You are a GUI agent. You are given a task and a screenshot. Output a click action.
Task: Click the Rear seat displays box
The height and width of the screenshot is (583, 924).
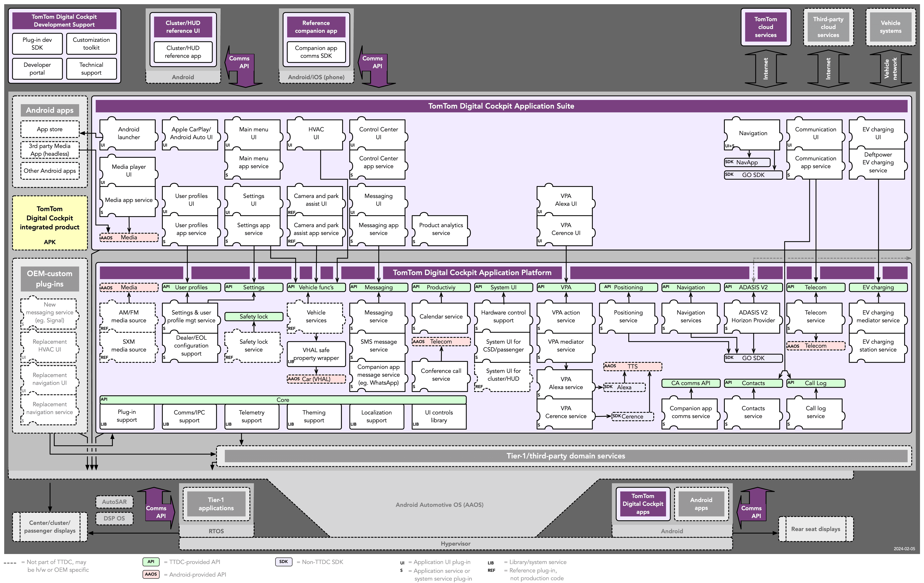[x=815, y=529]
